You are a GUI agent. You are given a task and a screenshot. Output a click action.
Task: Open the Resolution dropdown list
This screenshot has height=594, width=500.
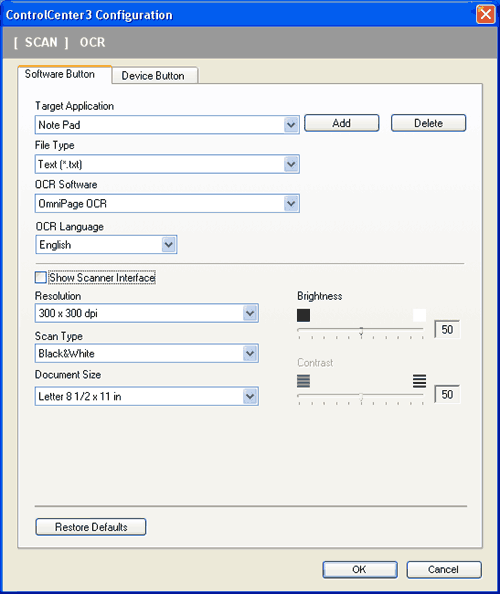pyautogui.click(x=147, y=313)
